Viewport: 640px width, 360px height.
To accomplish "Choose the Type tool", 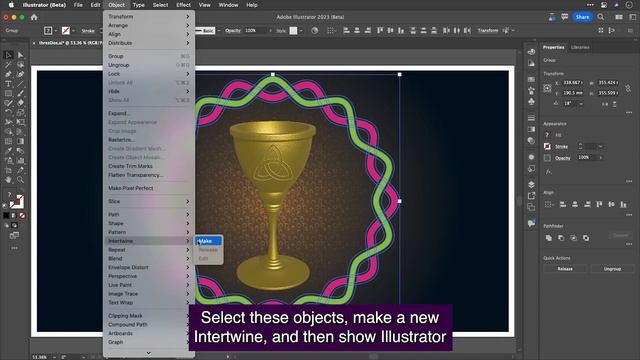I will tap(8, 84).
